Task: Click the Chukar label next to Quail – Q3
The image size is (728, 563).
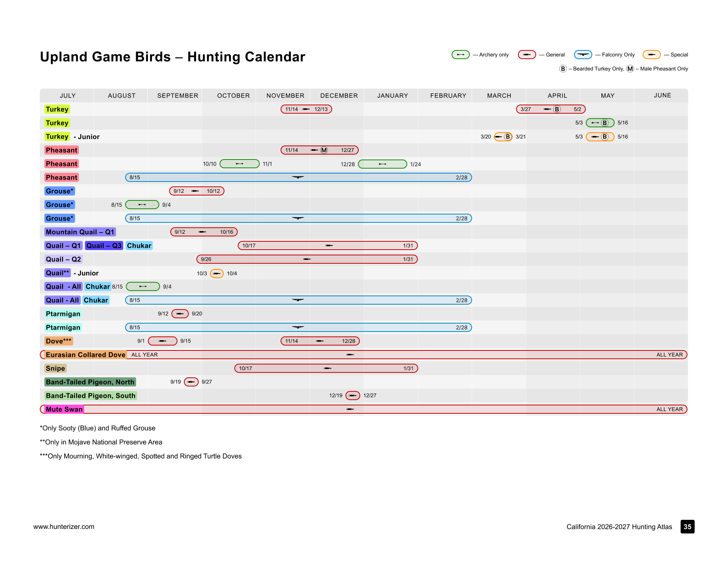Action: tap(139, 246)
